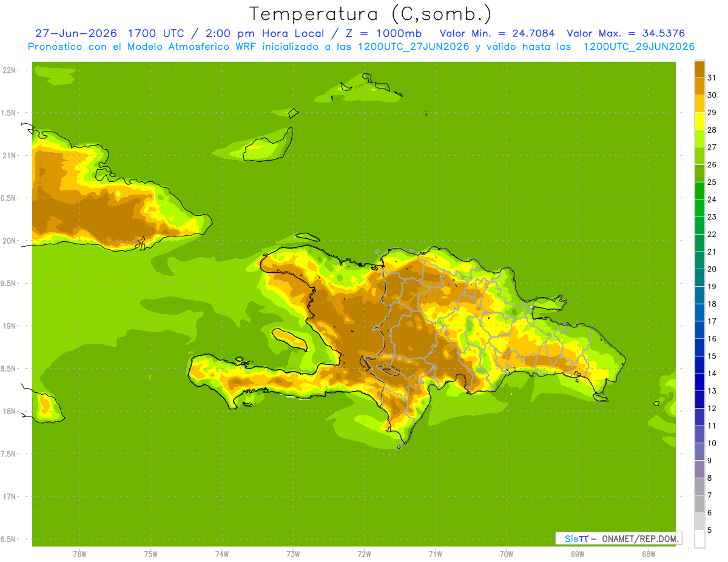Click 'Valor Max. = 34.5376' value
Screen dimensions: 728x562
625,33
